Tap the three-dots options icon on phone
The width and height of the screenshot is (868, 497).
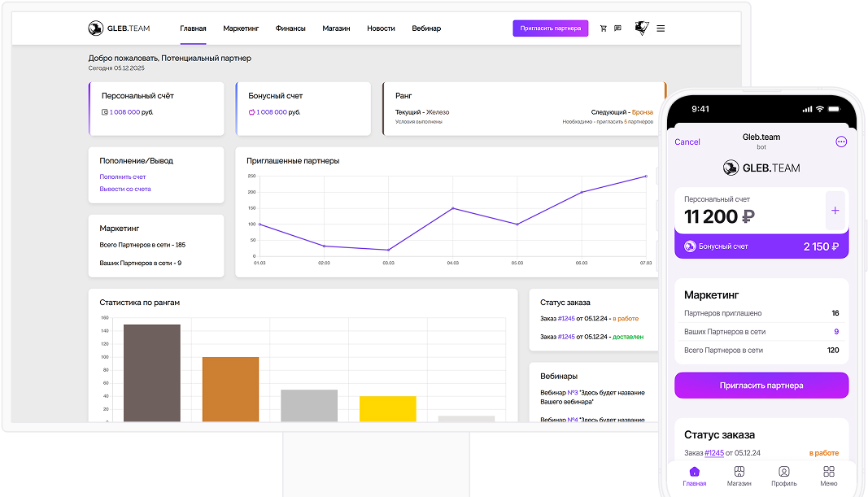(841, 142)
